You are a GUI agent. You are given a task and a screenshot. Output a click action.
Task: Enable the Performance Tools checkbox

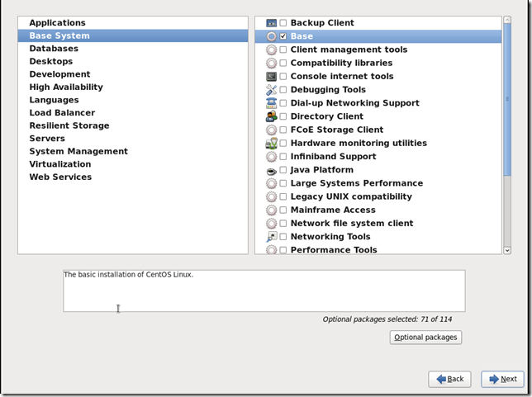(283, 250)
